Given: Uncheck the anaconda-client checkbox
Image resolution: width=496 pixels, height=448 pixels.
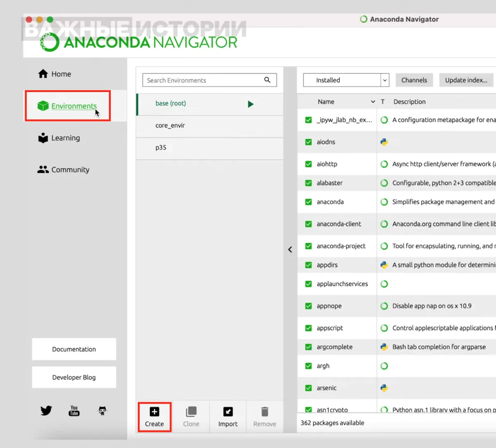Looking at the screenshot, I should (308, 224).
